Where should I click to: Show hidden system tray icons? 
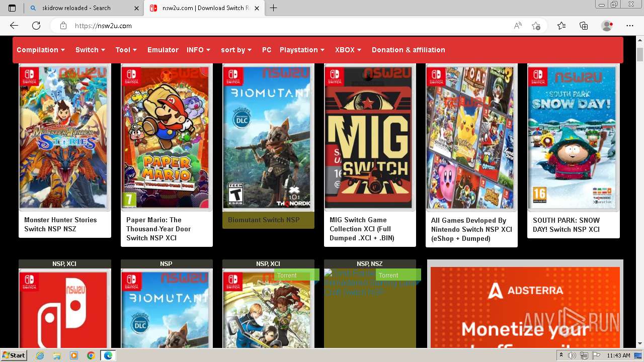561,355
